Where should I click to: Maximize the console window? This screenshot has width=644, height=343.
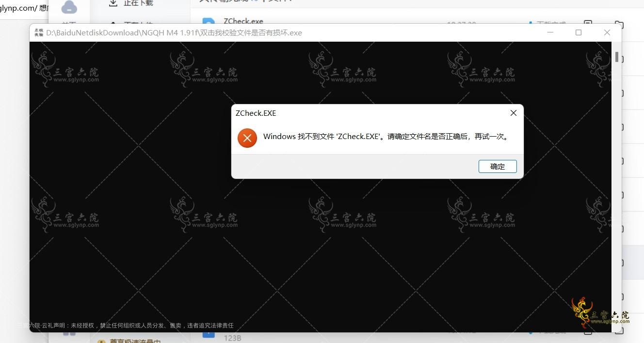point(579,32)
